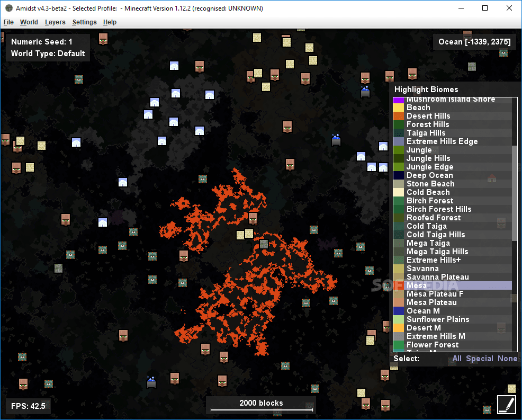The image size is (522, 420).
Task: Click the lone village icon southwest of the mesa
Action: (123, 335)
